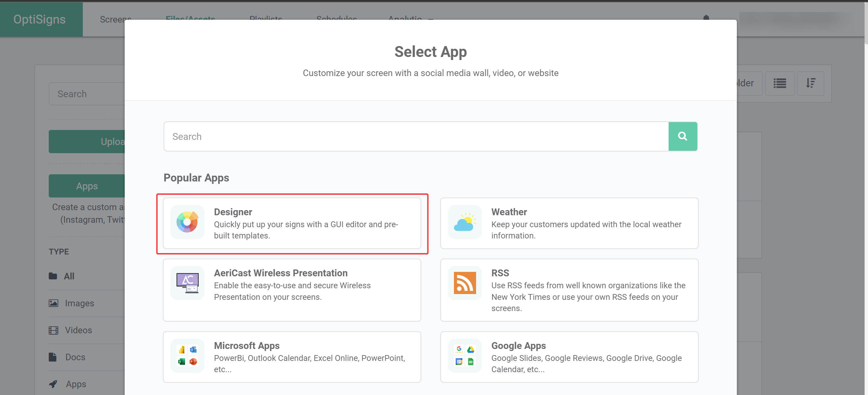Select the Google Apps title
Viewport: 868px width, 395px height.
(519, 346)
